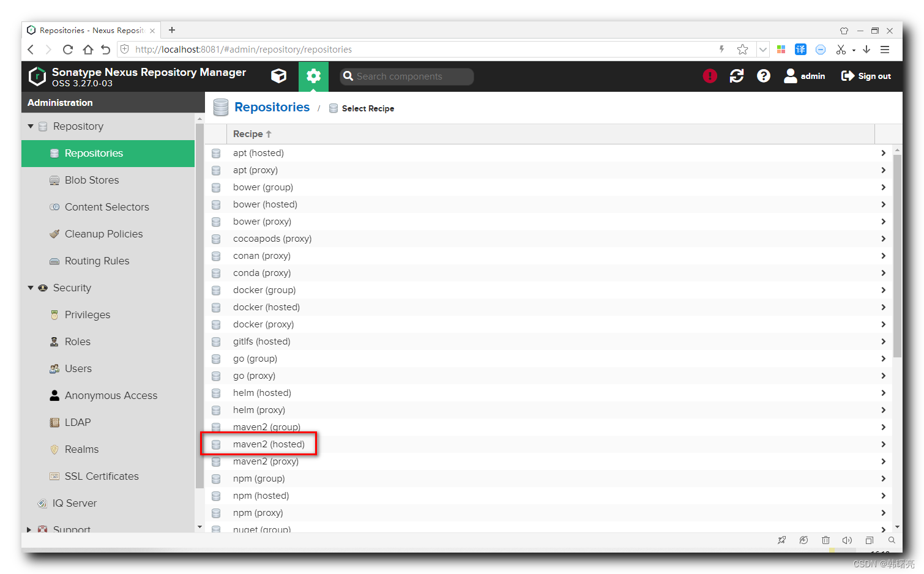
Task: Select the helm (proxy) recipe
Action: [x=549, y=410]
